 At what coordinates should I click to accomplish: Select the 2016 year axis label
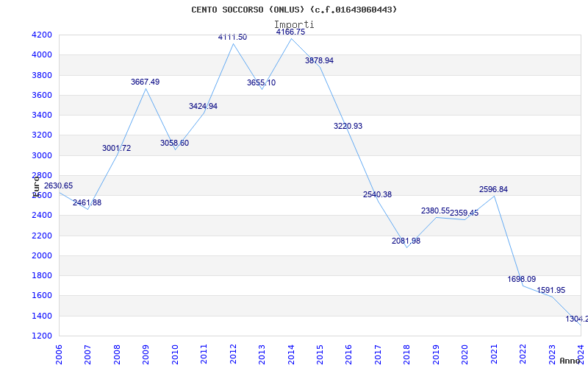348,355
